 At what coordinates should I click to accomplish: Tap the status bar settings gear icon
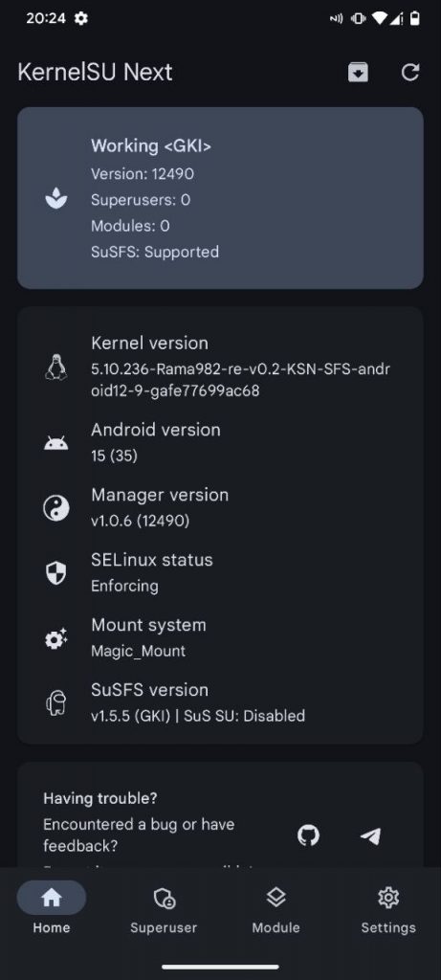81,19
